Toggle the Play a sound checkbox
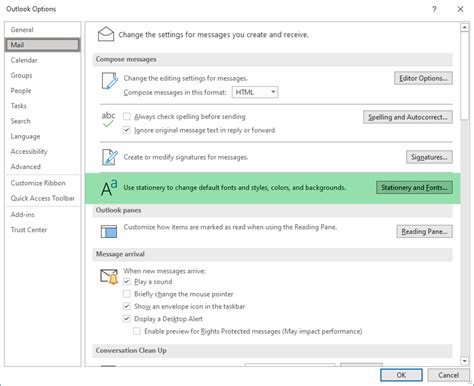Screen dimensions: 474x386 (127, 281)
